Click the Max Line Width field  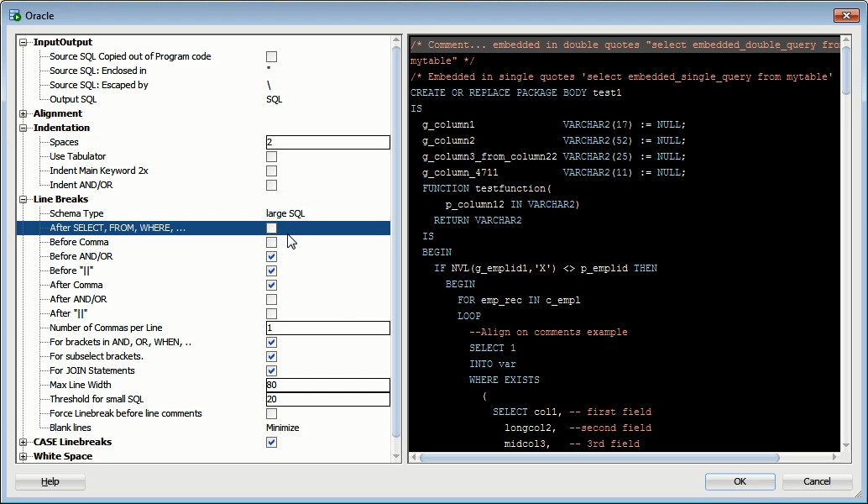[327, 385]
